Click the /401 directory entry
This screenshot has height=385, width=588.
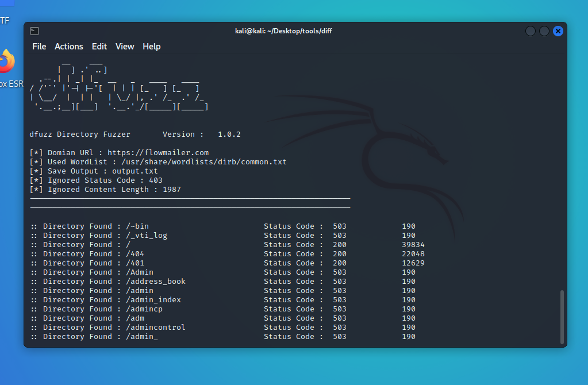tap(135, 263)
